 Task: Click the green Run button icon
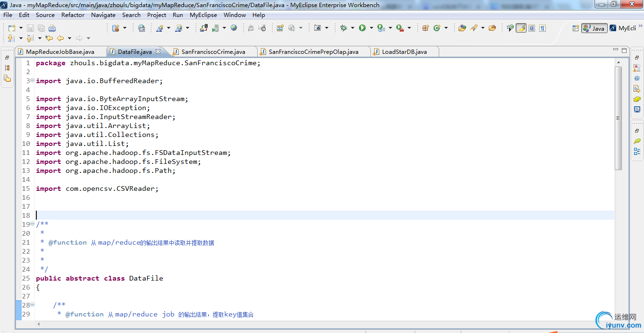(362, 28)
